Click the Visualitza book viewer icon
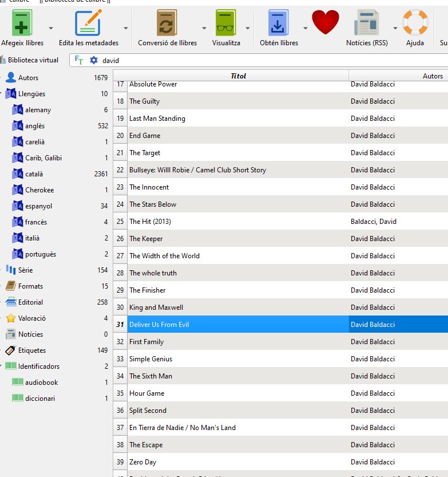The height and width of the screenshot is (477, 448). (226, 23)
